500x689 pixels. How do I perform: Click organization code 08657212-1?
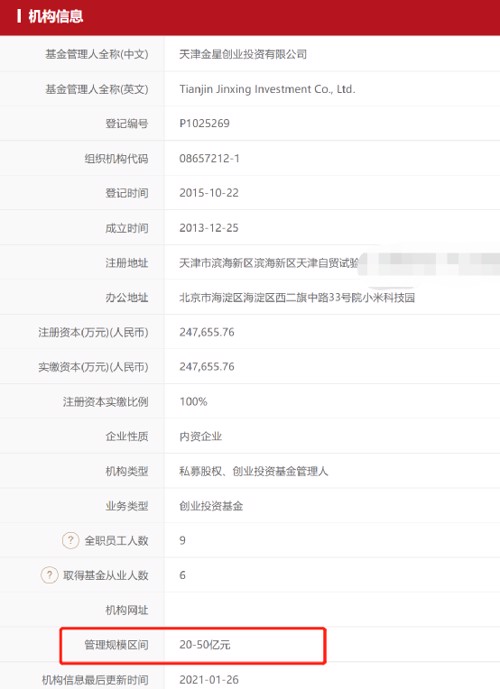pos(210,158)
